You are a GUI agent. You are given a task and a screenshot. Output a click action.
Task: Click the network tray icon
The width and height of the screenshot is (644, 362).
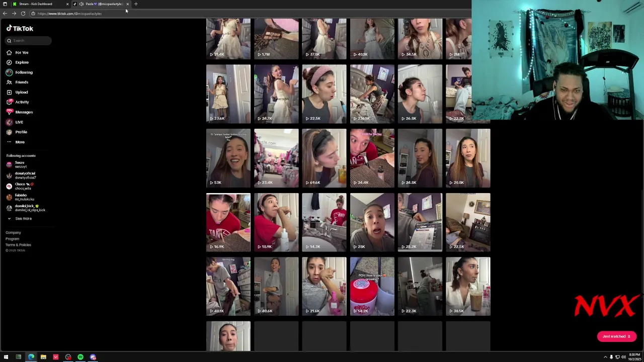point(618,357)
